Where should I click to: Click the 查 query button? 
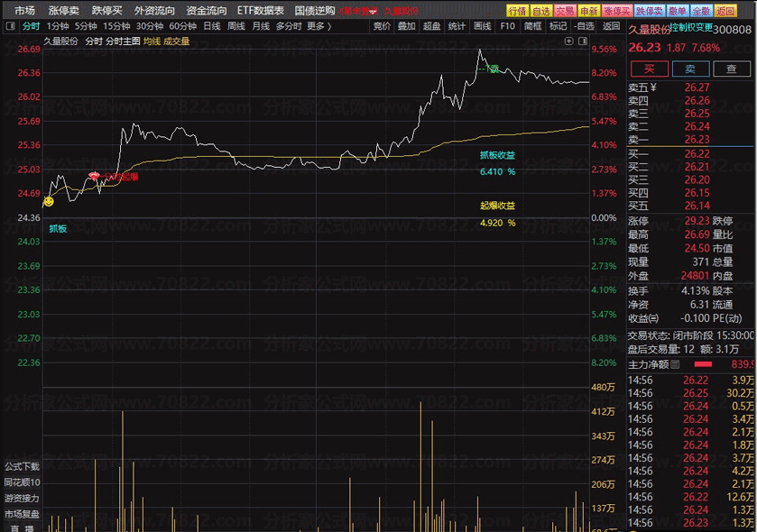click(732, 69)
